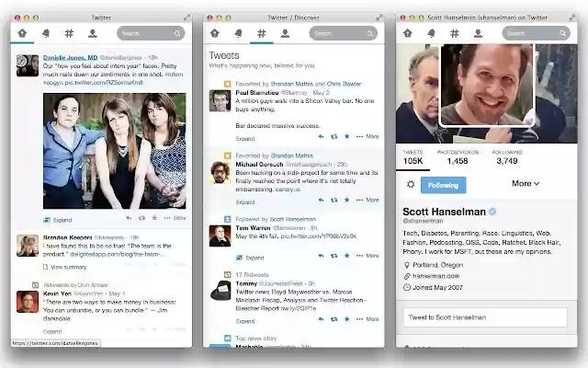Screen dimensions: 588x368
Task: Click the Tweet to Scott Hanselman field
Action: tap(487, 318)
